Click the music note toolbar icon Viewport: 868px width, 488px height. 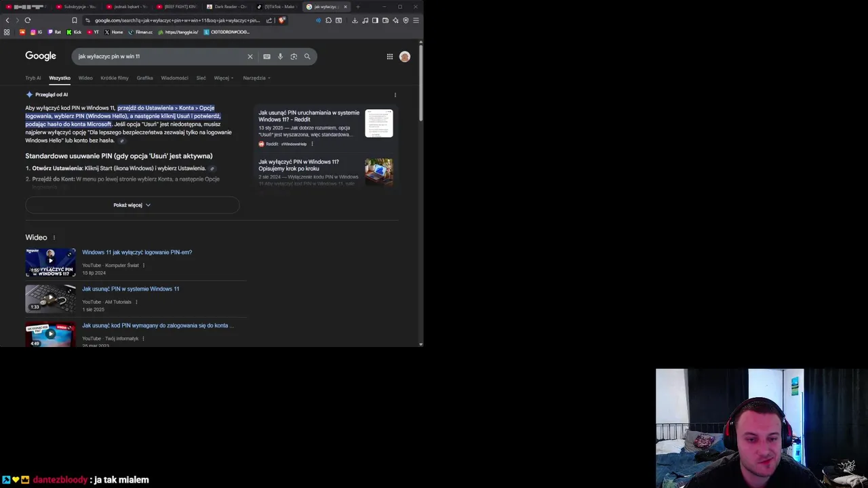pos(366,20)
